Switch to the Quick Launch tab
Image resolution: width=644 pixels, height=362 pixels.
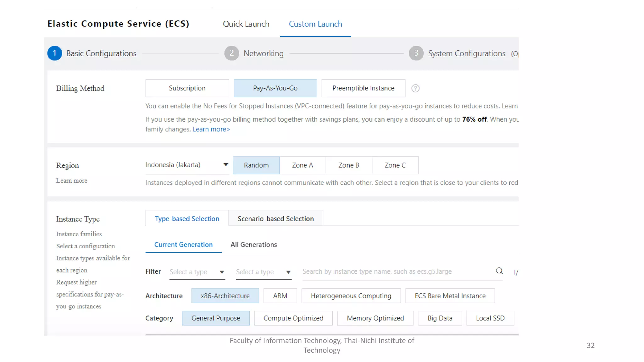(246, 24)
